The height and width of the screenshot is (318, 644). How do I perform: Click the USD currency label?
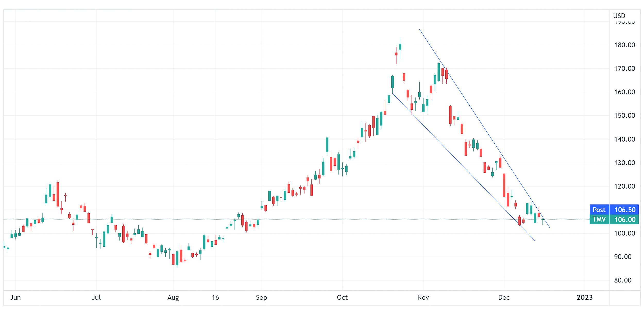coord(619,16)
